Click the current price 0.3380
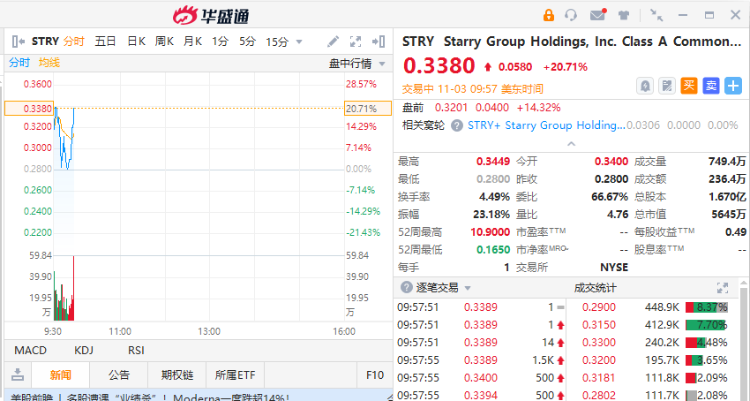750x401 pixels. 439,66
